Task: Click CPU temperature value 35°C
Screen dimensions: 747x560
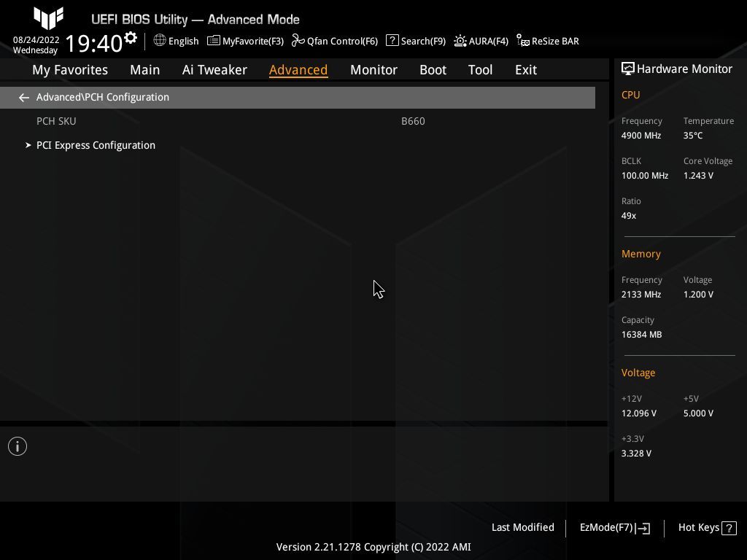Action: 693,136
